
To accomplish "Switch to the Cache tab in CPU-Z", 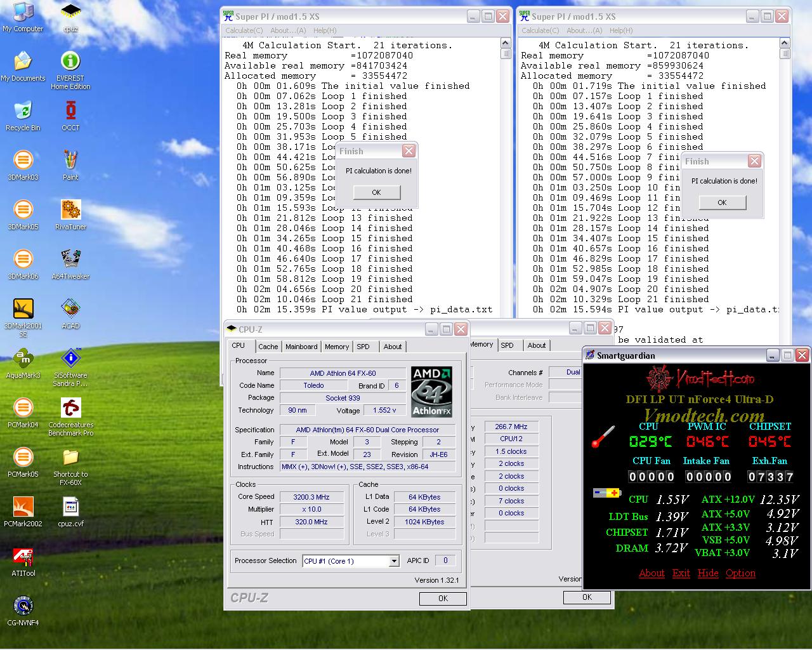I will pyautogui.click(x=268, y=347).
